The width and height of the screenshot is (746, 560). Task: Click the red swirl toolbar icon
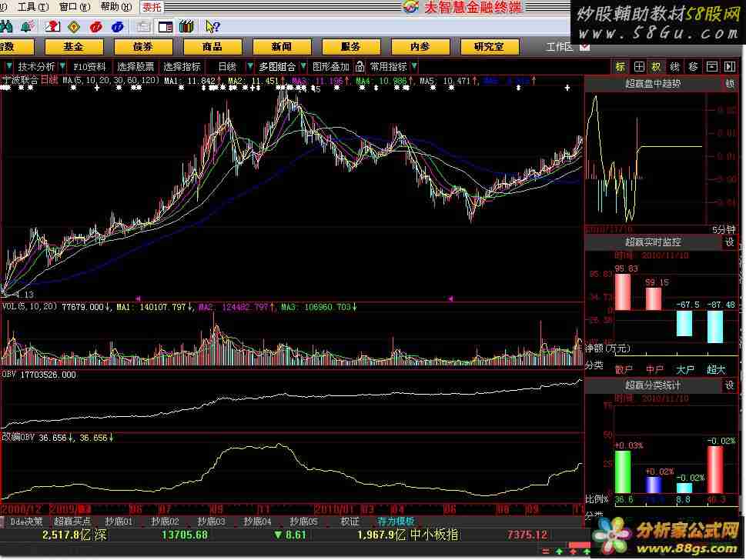95,27
